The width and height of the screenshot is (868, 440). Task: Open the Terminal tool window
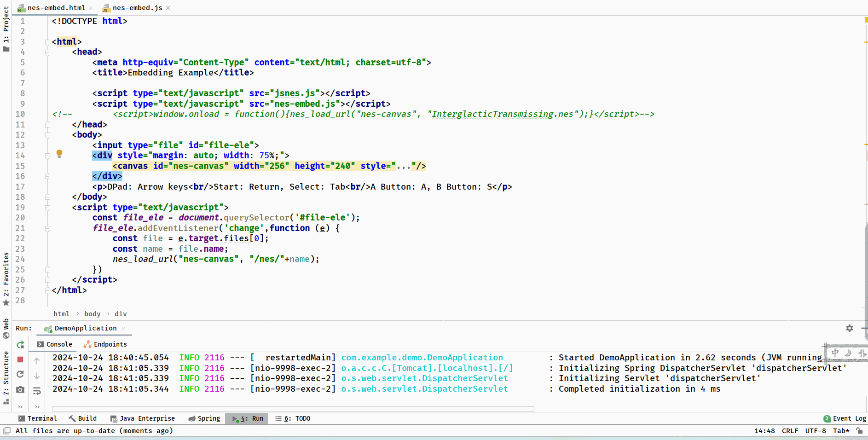click(37, 418)
